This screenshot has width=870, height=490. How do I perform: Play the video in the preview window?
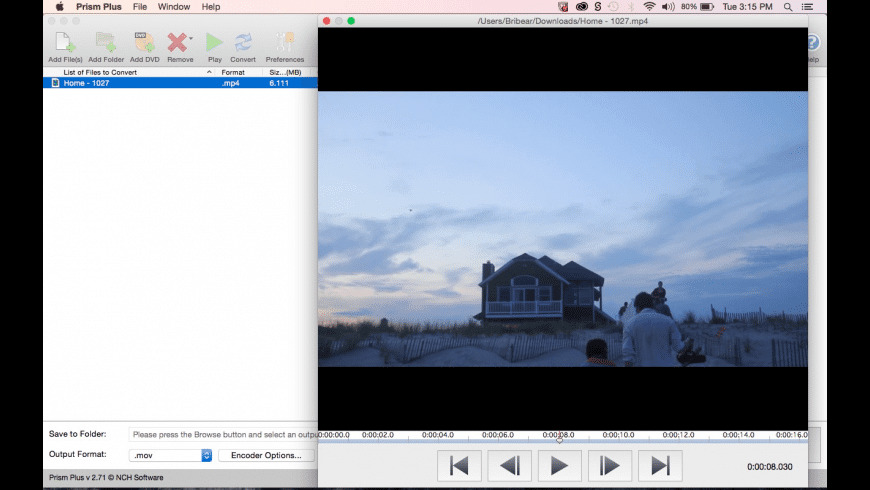click(x=559, y=465)
